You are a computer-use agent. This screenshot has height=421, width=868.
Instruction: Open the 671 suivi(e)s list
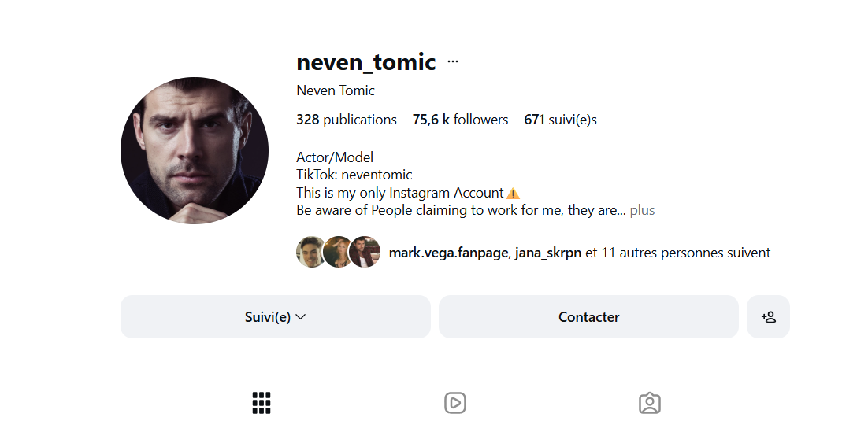(x=560, y=120)
